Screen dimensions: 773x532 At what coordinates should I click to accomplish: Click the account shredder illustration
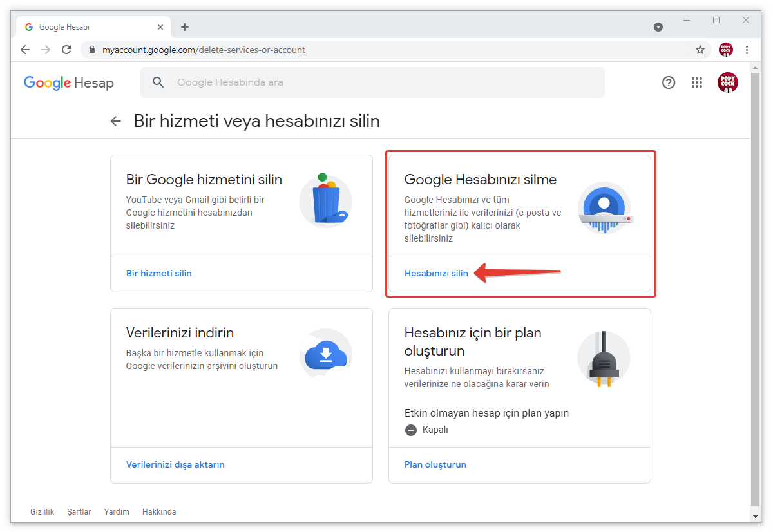click(x=604, y=207)
